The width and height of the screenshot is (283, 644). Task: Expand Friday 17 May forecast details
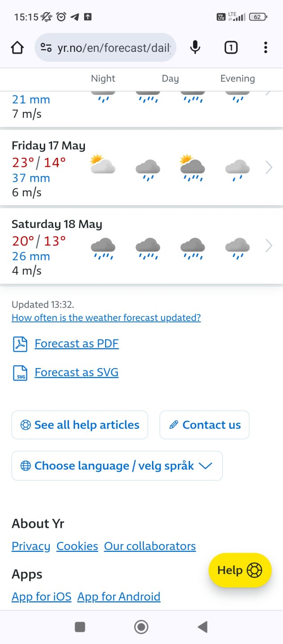click(269, 168)
